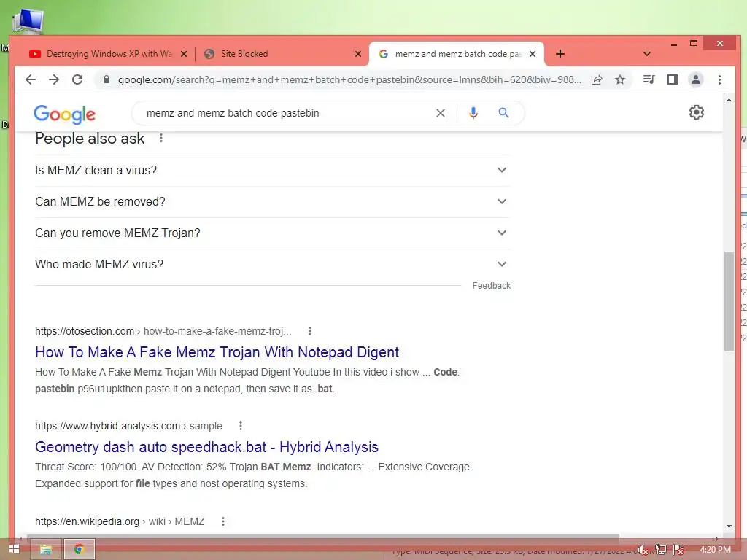Submit search with magnifier icon
The image size is (747, 560).
[503, 113]
